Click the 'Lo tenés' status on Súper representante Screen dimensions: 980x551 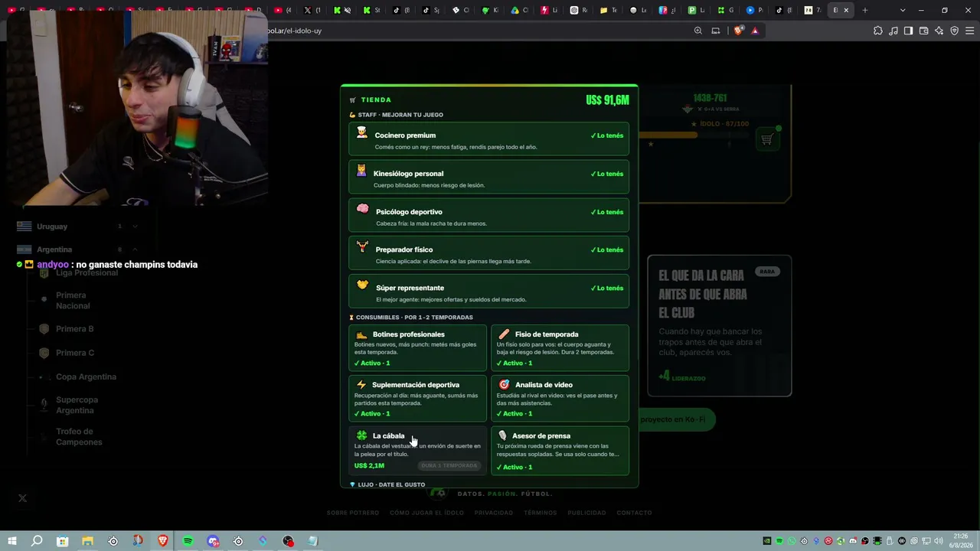(x=607, y=288)
